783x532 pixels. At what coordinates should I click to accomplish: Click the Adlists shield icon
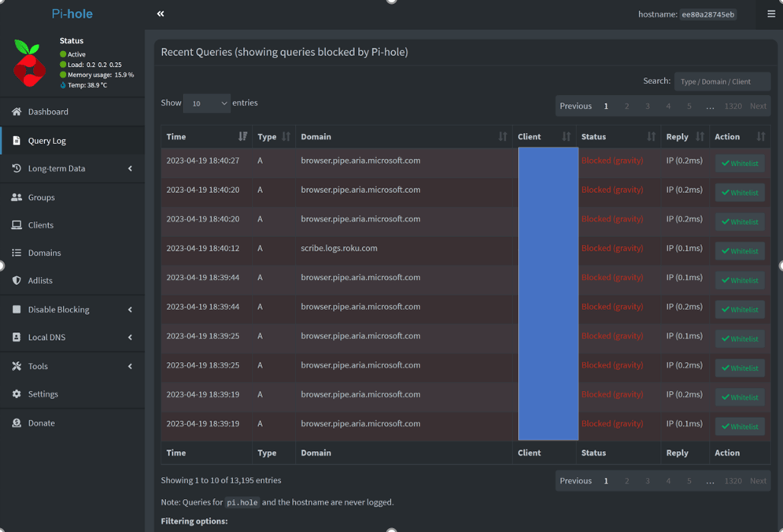[17, 281]
